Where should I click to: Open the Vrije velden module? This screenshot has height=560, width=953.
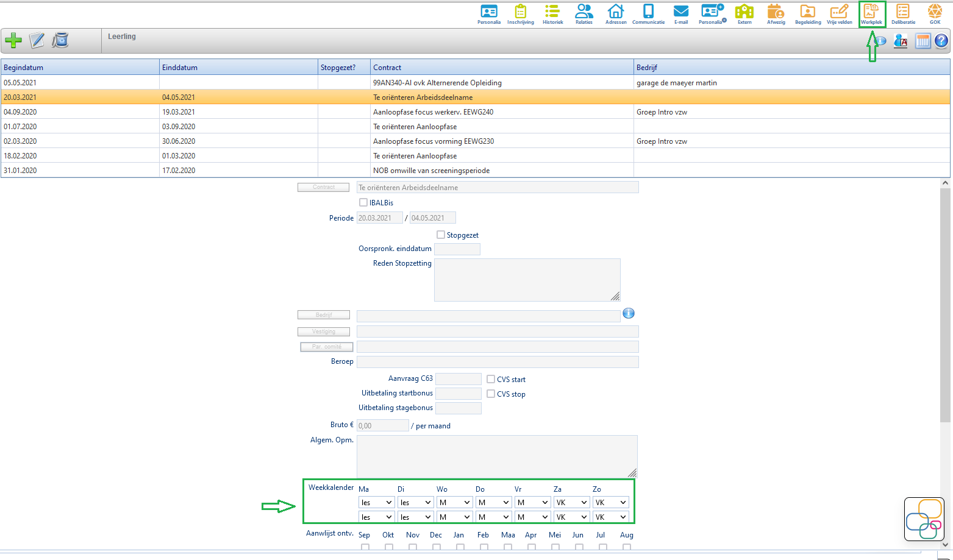coord(840,15)
